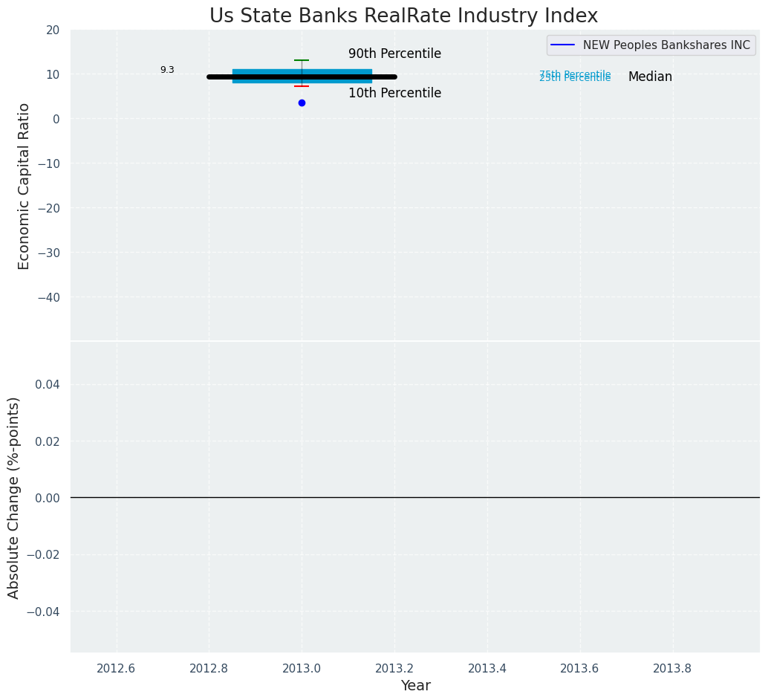
Task: Click the red 10th percentile whisker cap
Action: [x=302, y=86]
